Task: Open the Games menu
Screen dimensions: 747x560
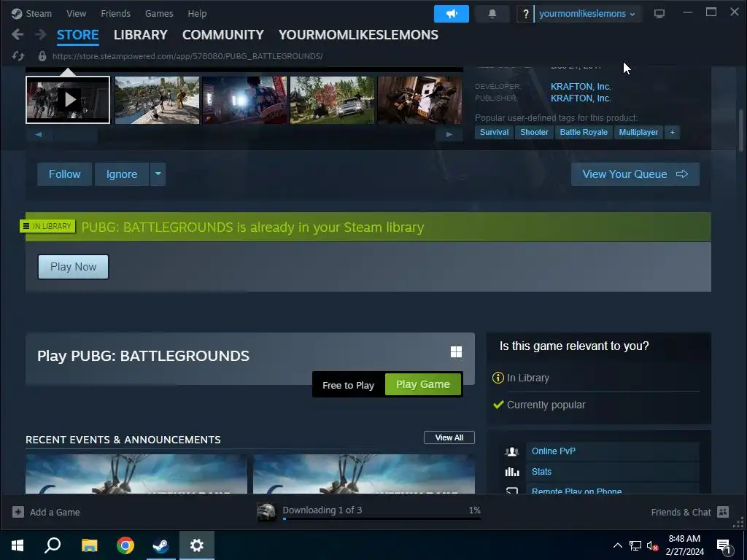Action: (x=159, y=14)
